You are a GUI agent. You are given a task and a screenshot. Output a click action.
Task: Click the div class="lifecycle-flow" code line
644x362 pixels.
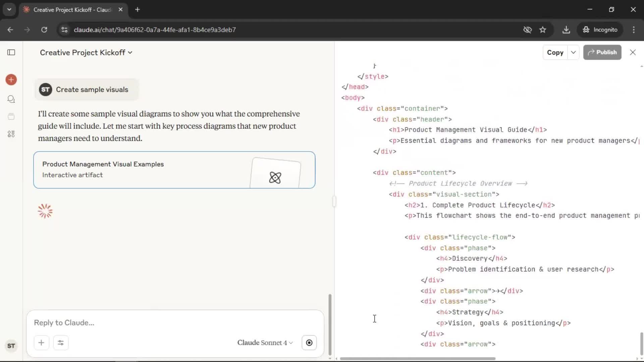point(460,237)
